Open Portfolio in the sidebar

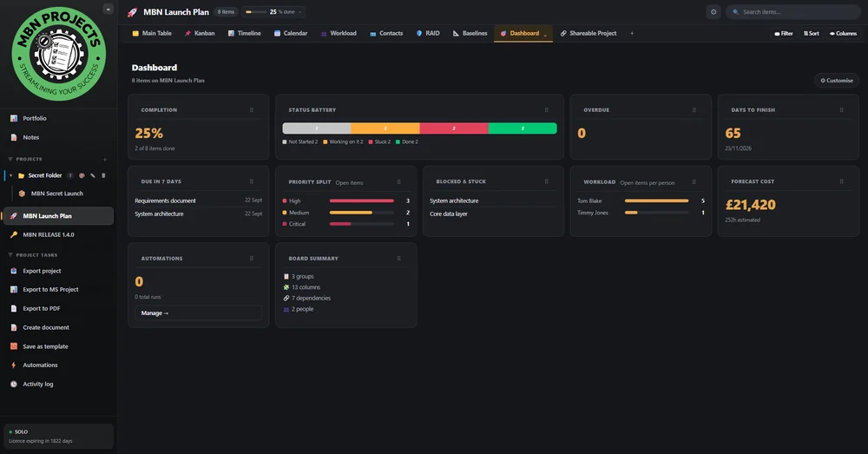[35, 118]
